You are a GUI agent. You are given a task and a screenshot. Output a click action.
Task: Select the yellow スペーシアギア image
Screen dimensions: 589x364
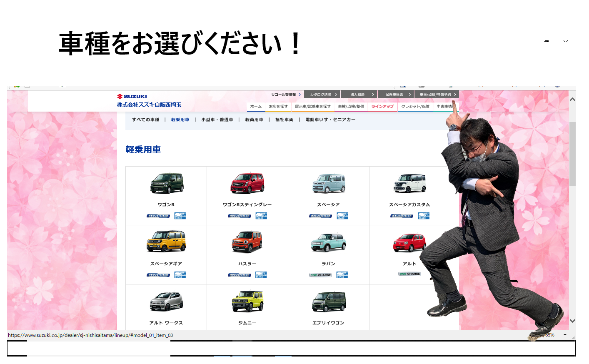[x=166, y=242]
